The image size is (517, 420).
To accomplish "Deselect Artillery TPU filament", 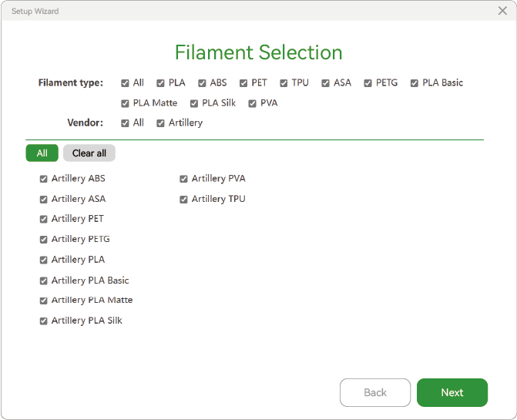I will coord(183,200).
